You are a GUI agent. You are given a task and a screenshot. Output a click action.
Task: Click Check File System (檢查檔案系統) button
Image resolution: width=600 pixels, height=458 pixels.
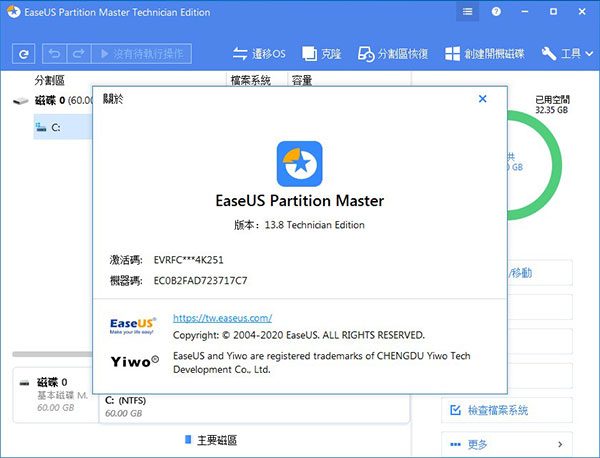(507, 410)
